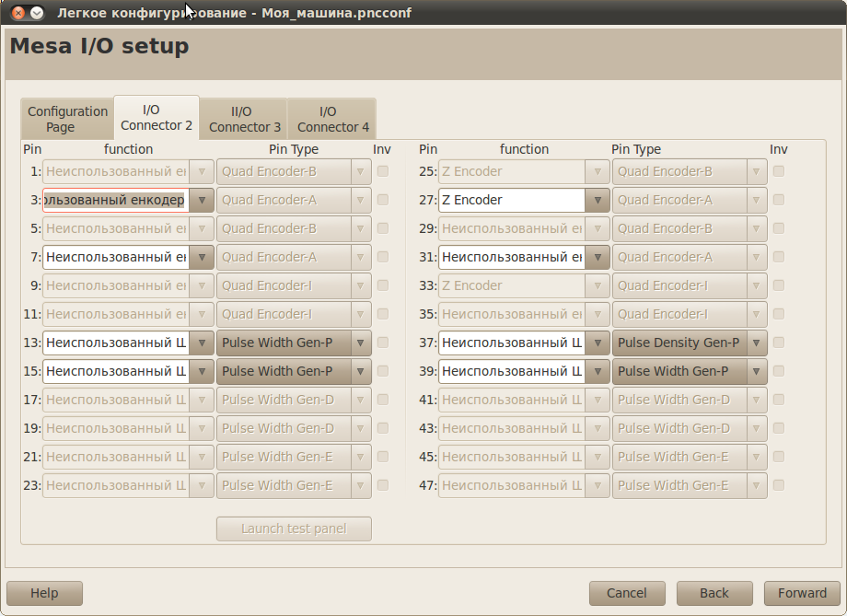Click pin 17 Pulse Width Gen-D type box
The image size is (847, 616).
(x=294, y=400)
